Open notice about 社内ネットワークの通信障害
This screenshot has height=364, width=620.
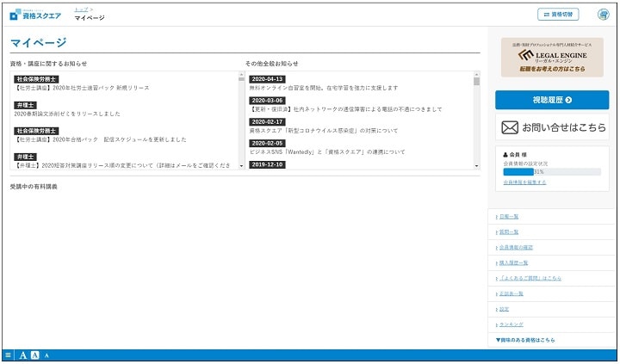pos(346,109)
